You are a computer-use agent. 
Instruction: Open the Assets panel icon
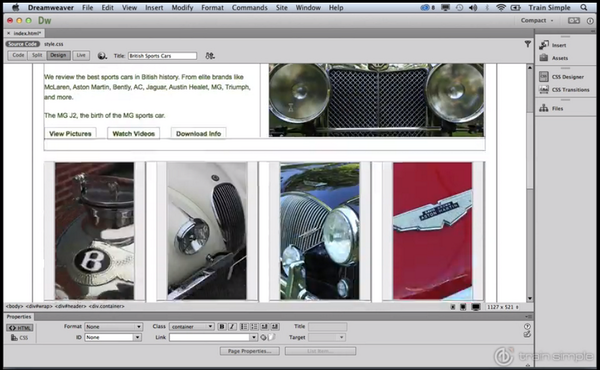[x=544, y=58]
